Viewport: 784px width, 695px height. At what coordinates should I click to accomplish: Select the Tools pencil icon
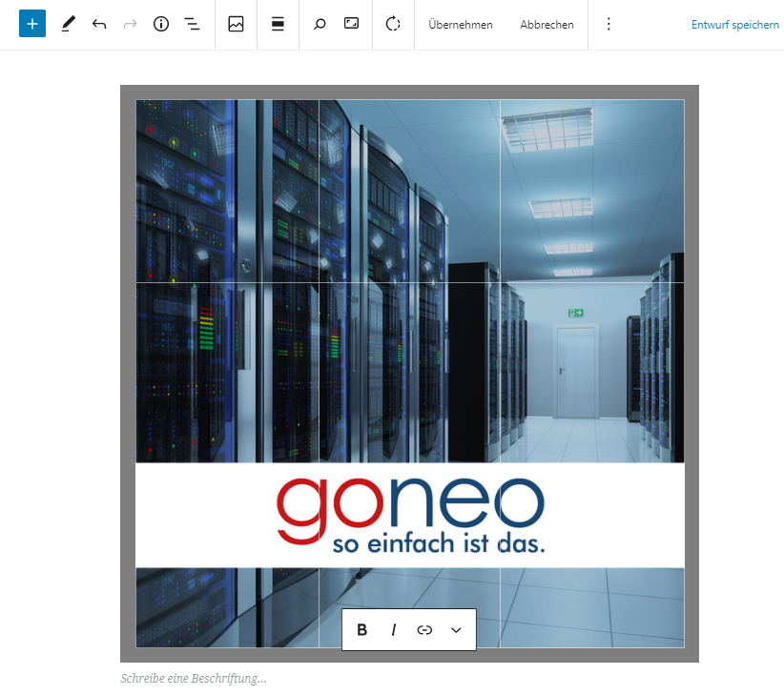[68, 24]
